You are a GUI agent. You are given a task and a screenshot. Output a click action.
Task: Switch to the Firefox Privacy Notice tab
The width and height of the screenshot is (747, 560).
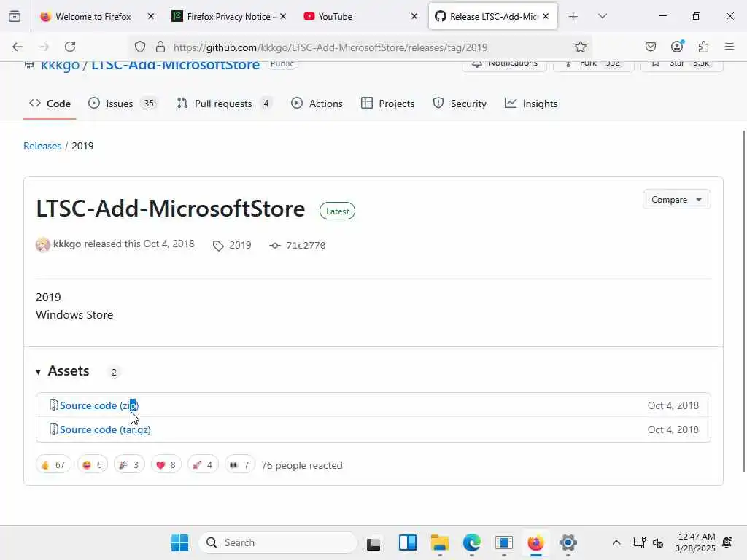coord(228,17)
